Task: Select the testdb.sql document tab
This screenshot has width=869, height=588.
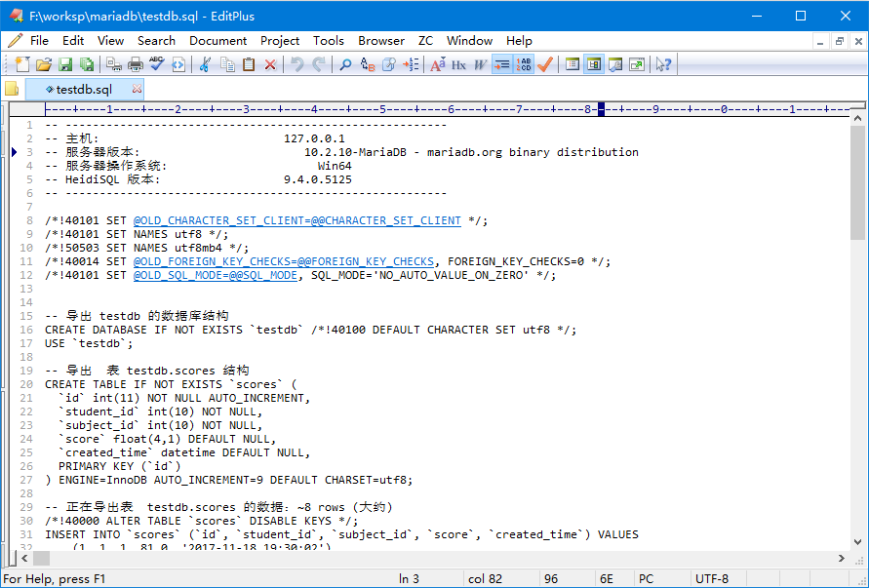Action: 83,89
